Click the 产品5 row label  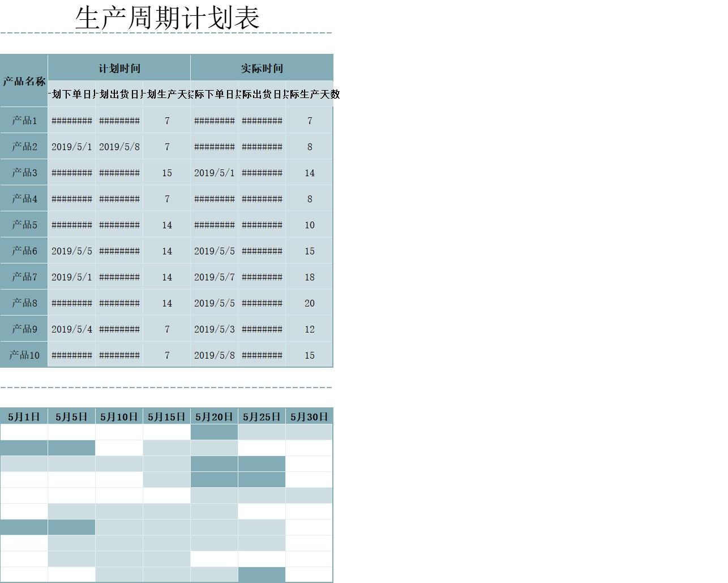pyautogui.click(x=24, y=224)
